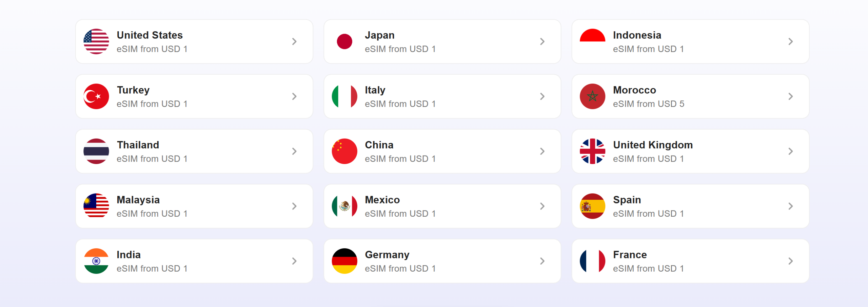The image size is (868, 307).
Task: Select the Thailand country name
Action: click(x=138, y=145)
